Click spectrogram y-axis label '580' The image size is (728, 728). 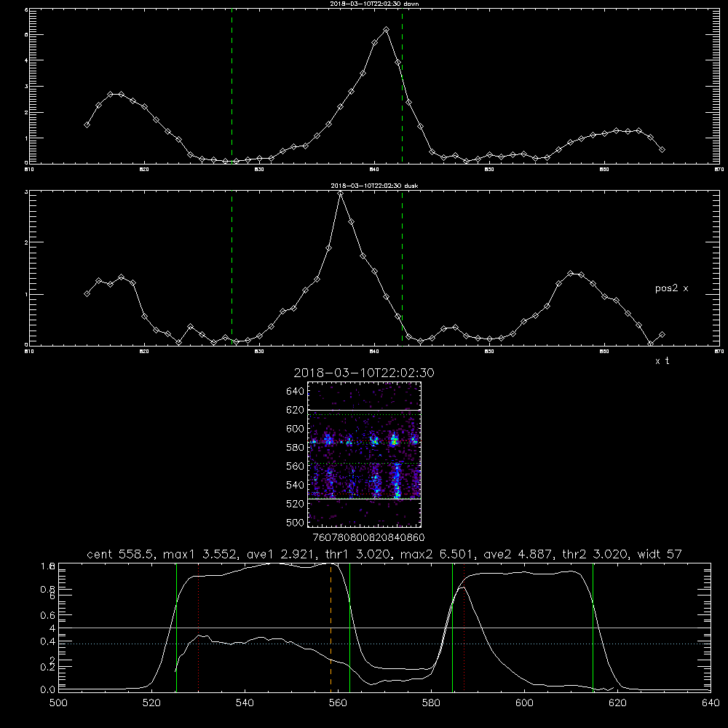[295, 448]
